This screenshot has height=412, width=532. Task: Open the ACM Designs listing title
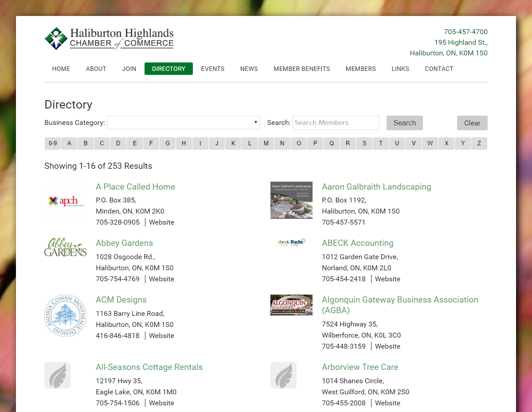click(x=121, y=299)
